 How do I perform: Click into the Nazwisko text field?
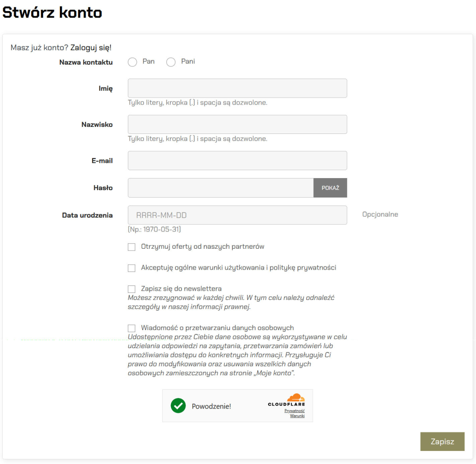[x=237, y=125]
